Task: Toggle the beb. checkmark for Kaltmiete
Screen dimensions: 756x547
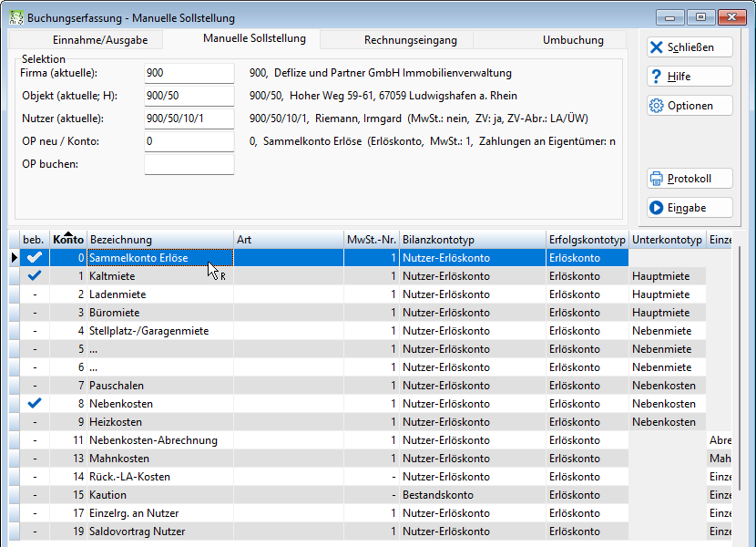Action: click(35, 276)
